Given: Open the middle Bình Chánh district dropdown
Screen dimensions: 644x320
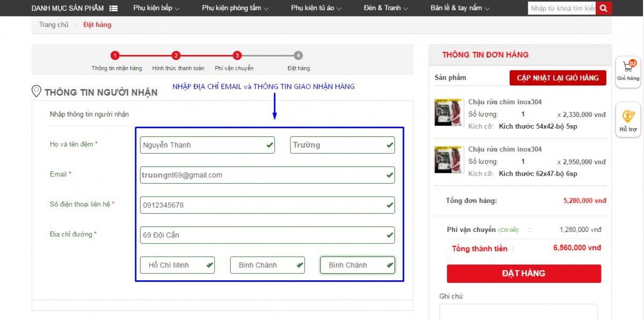Looking at the screenshot, I should coord(267,265).
